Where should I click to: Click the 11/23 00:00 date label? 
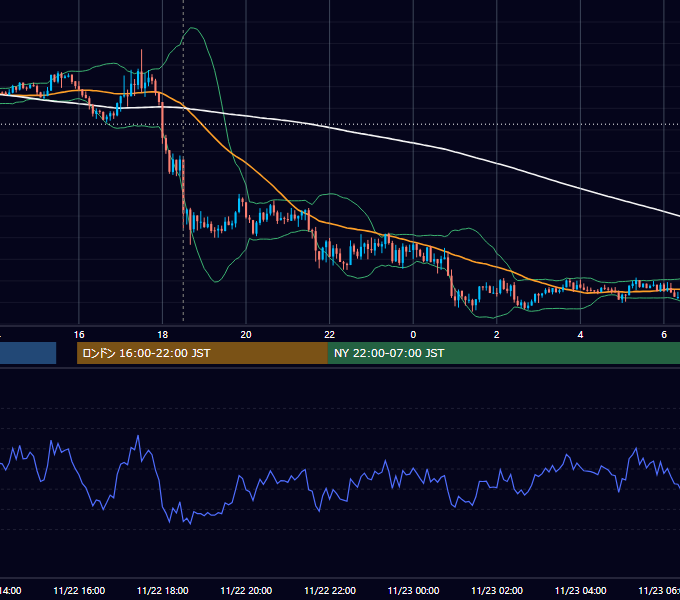(x=413, y=590)
